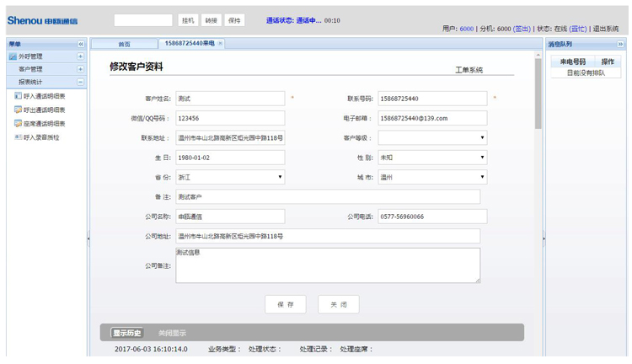
Task: Click the 通话状态: 通话中 status text
Action: coord(293,20)
